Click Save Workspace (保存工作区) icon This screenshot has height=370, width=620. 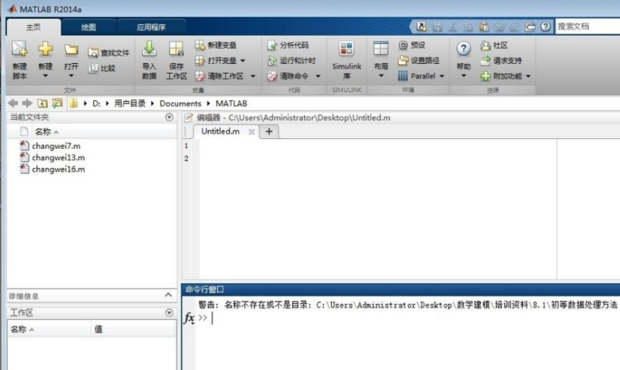[x=176, y=49]
